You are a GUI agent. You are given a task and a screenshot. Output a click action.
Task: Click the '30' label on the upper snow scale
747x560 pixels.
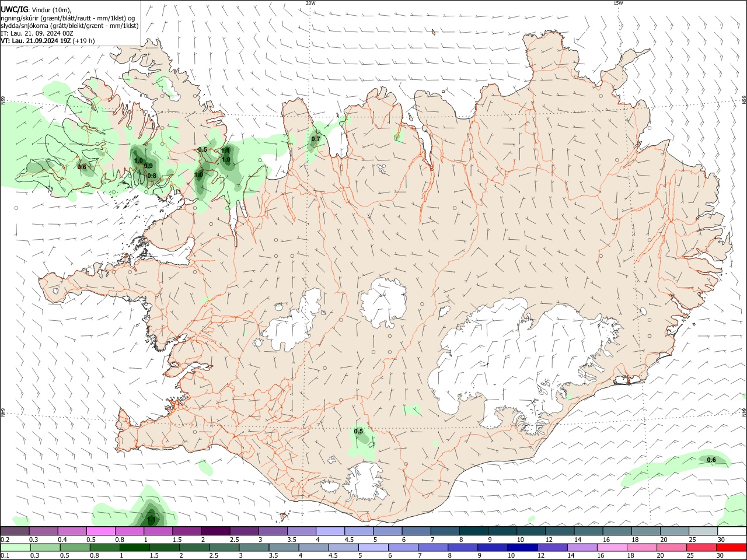[x=721, y=540]
